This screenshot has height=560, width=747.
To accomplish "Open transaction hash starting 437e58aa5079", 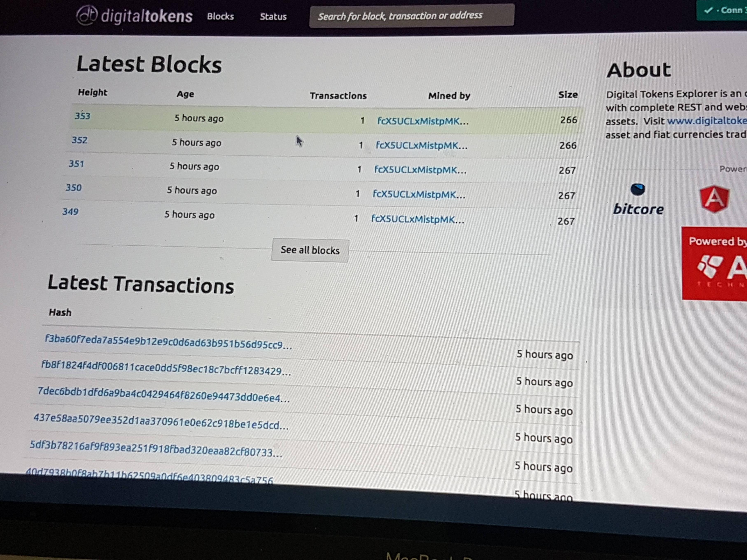I will (161, 422).
